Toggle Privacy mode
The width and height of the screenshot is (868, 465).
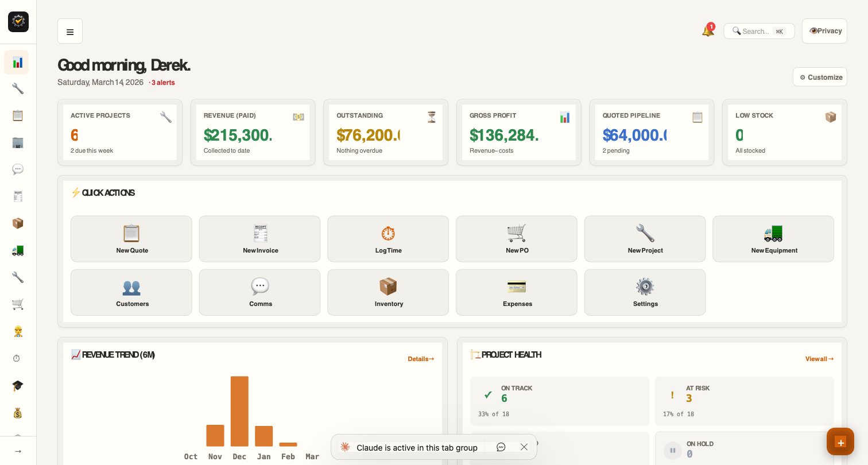(x=824, y=30)
